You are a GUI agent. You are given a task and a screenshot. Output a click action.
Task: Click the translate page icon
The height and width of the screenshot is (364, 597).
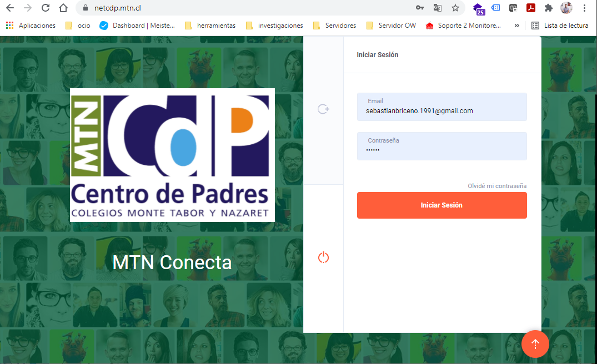438,8
